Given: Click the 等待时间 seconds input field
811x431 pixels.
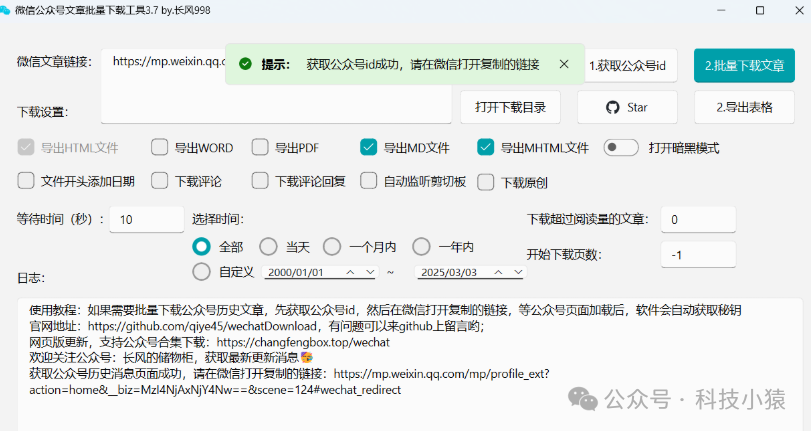Looking at the screenshot, I should pyautogui.click(x=147, y=219).
